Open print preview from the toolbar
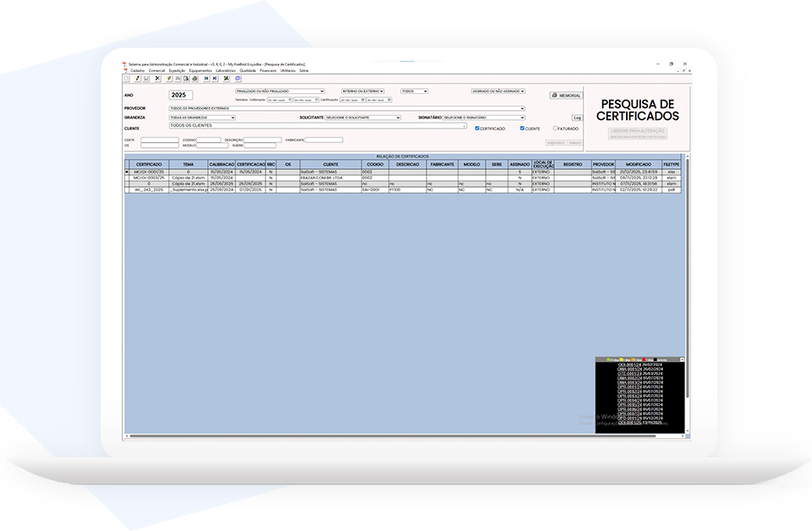 pos(186,79)
